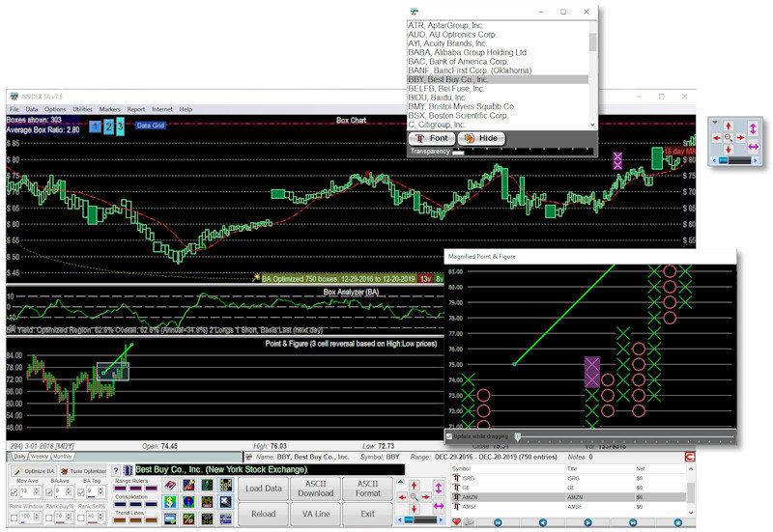The height and width of the screenshot is (532, 773).
Task: Toggle the Mov Ave checkbox
Action: click(14, 492)
